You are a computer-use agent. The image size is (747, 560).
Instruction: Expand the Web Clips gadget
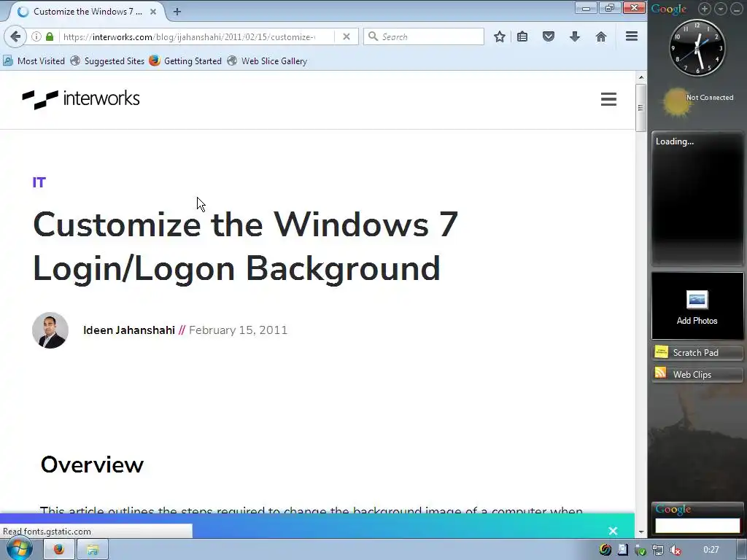697,374
